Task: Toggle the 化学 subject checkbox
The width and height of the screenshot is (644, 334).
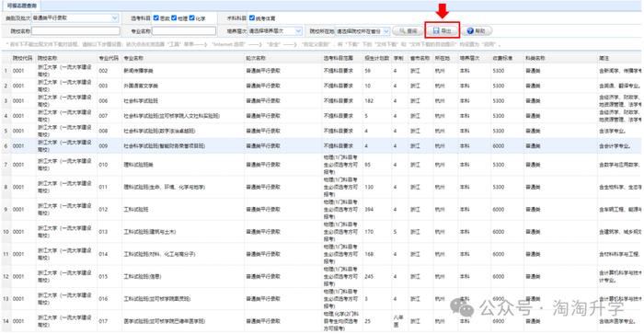Action: pos(191,17)
